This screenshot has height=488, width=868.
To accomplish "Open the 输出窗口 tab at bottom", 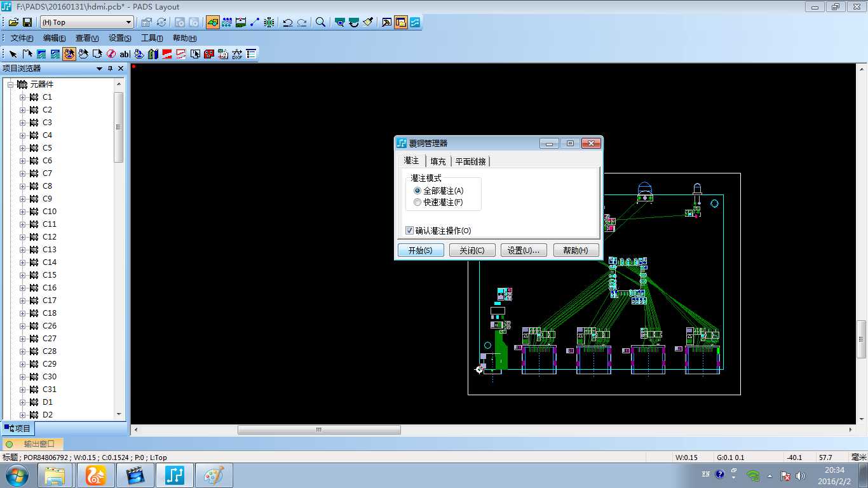I will 33,444.
